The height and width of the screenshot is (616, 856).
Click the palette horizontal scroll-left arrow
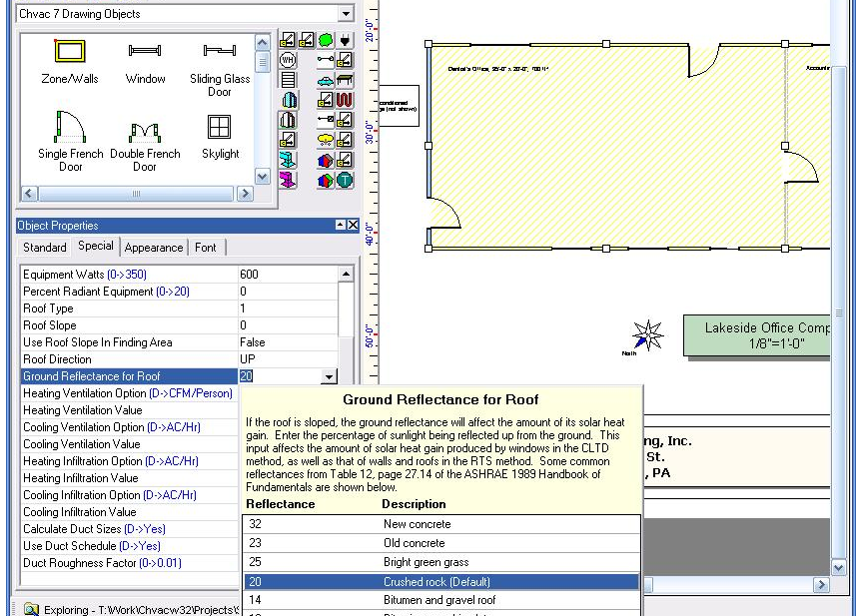point(30,193)
